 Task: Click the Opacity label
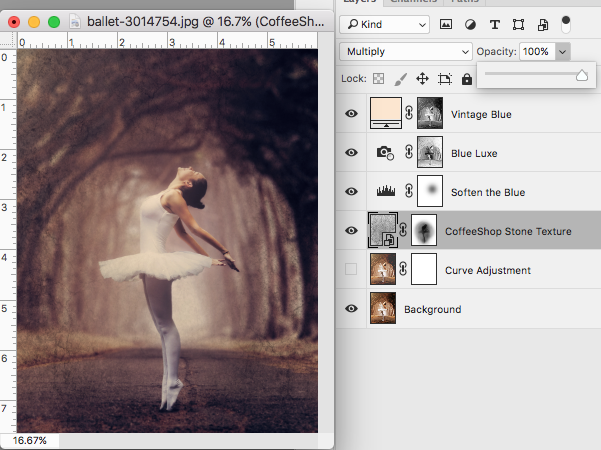[496, 51]
